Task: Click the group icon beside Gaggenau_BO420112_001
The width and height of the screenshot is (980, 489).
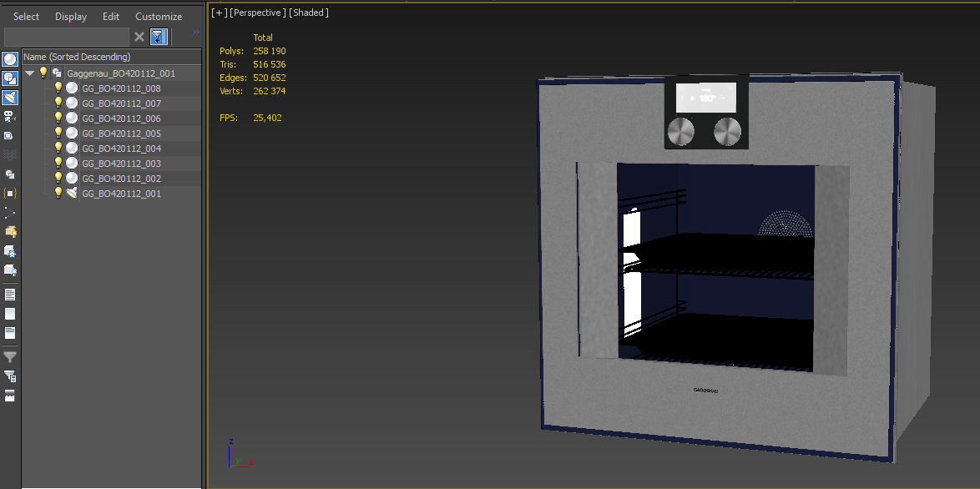Action: pyautogui.click(x=58, y=73)
